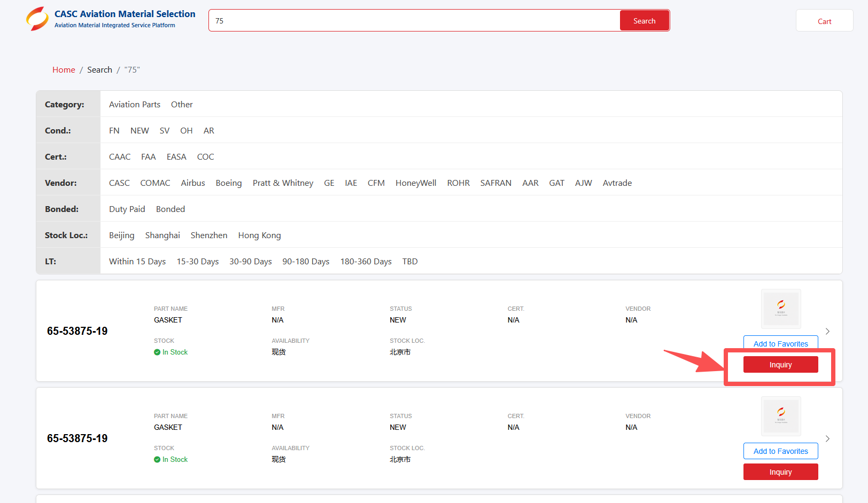Screen dimensions: 868x503
Task: Click Inquiry on the second GASKET result
Action: pos(781,472)
